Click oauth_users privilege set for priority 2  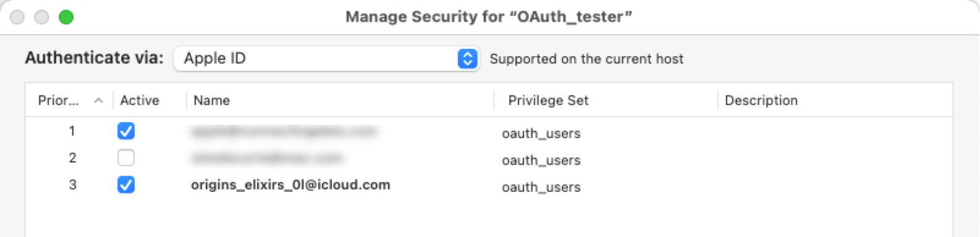(x=541, y=160)
